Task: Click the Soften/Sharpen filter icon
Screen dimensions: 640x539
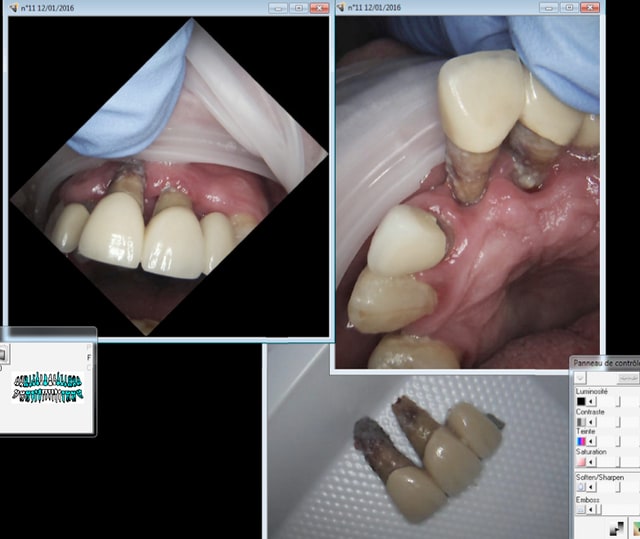Action: tap(581, 487)
